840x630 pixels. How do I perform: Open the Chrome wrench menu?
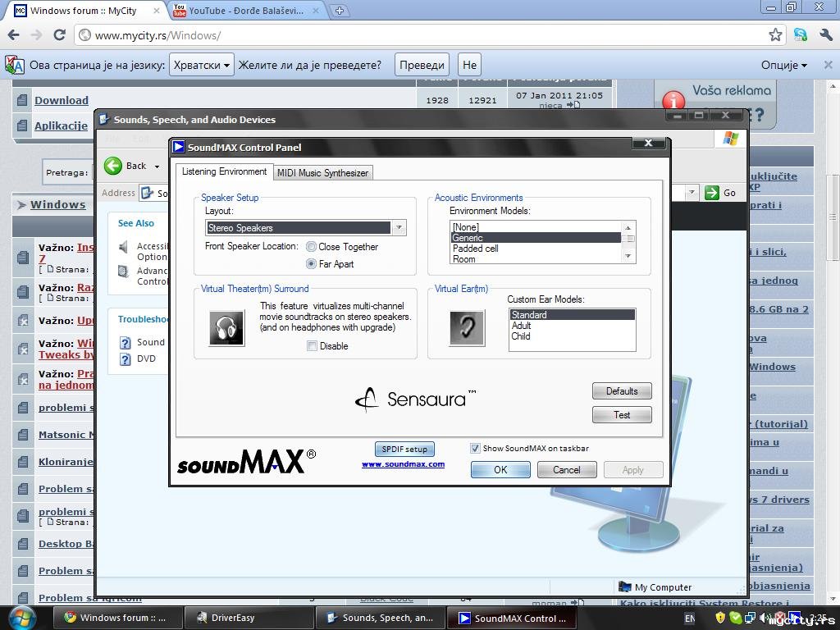(x=825, y=35)
